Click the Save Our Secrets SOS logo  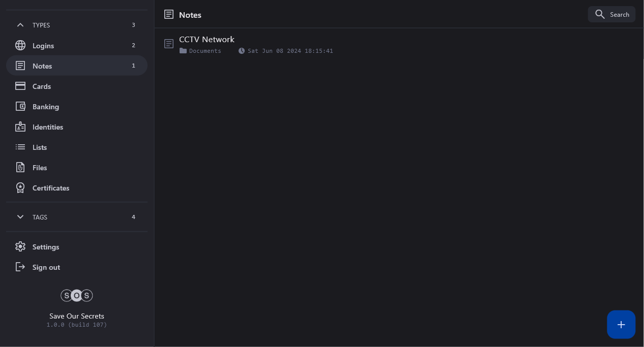(77, 295)
